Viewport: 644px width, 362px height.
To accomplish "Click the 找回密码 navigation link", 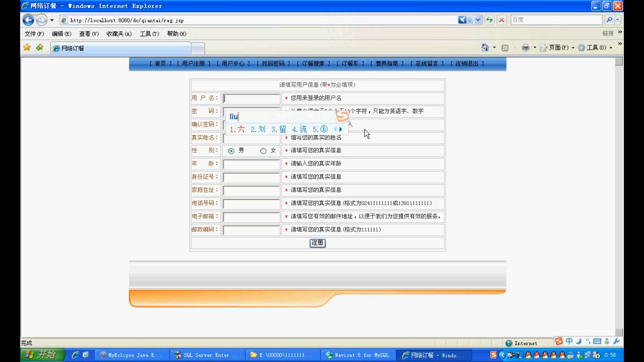I will pos(273,64).
